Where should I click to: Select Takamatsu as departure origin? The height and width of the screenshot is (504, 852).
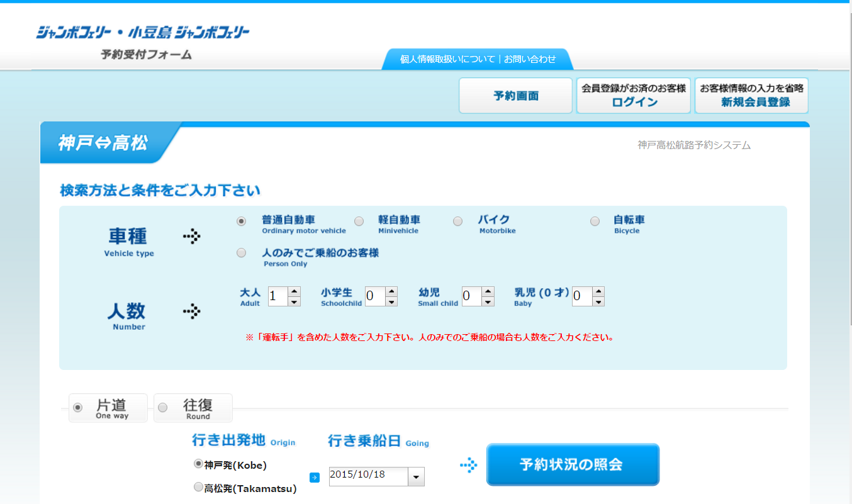(x=199, y=487)
